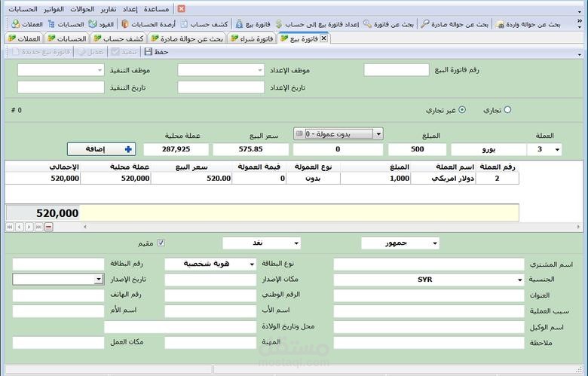Viewport: 588px width, 376px height.
Task: Click the العنوان input field
Action: (x=429, y=296)
